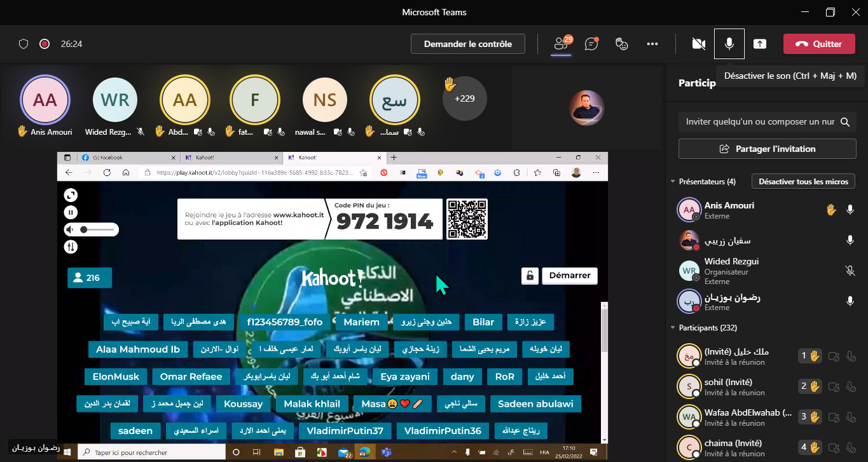Open a new browser tab with plus
Image resolution: width=868 pixels, height=462 pixels.
394,158
